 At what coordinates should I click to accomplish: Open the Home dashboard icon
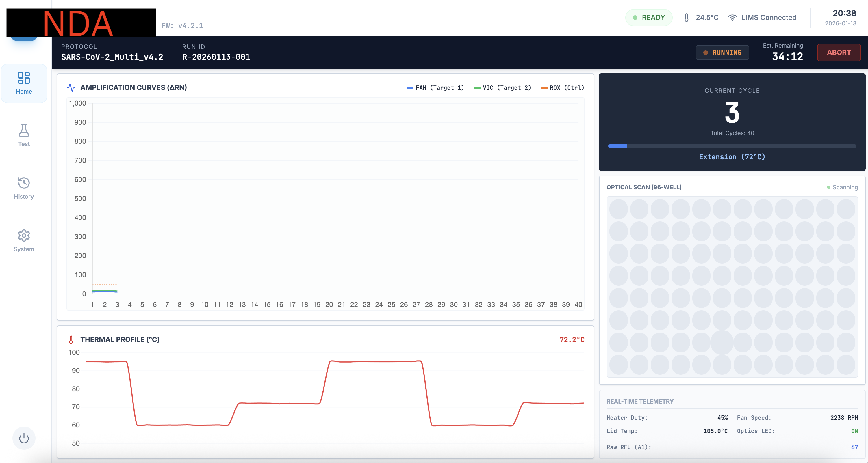[x=24, y=78]
